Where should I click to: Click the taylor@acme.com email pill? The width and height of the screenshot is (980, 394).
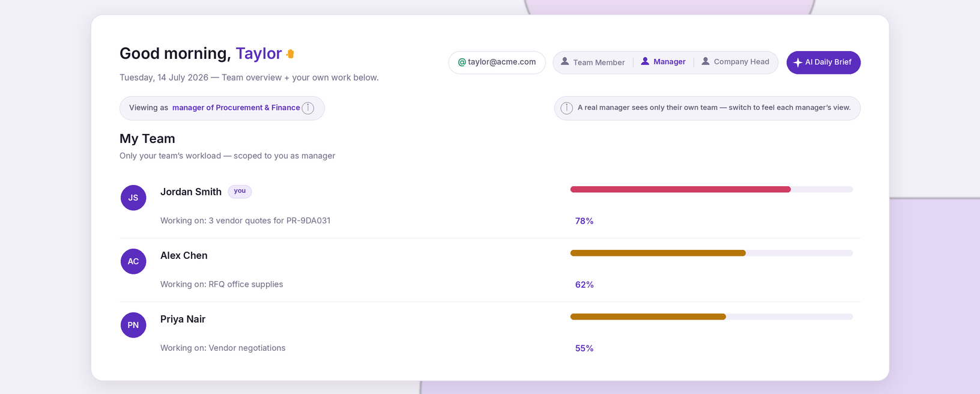tap(497, 62)
